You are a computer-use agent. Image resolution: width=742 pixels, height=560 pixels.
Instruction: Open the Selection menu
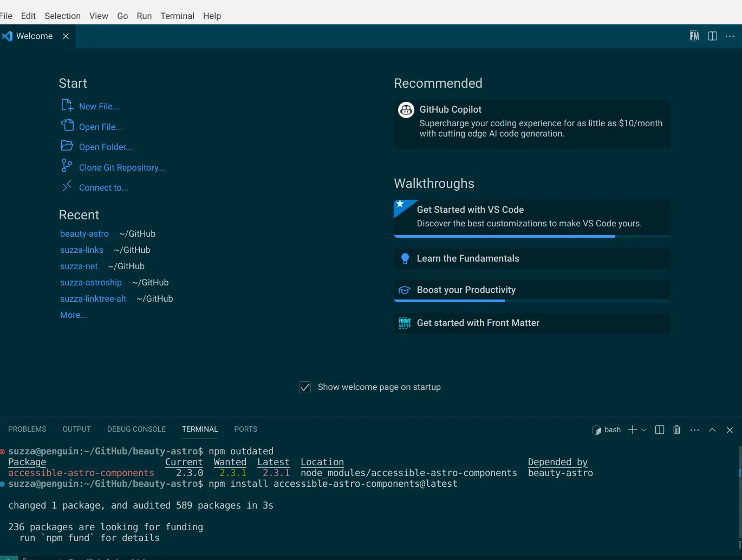click(x=62, y=16)
